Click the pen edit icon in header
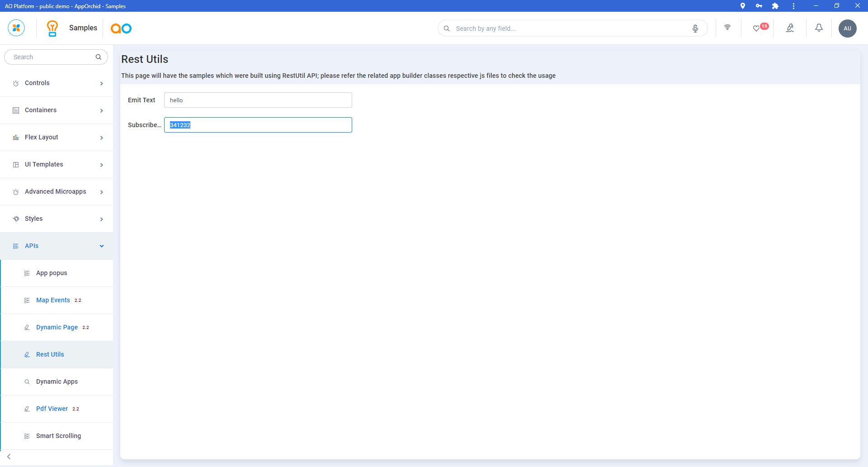 [x=790, y=28]
